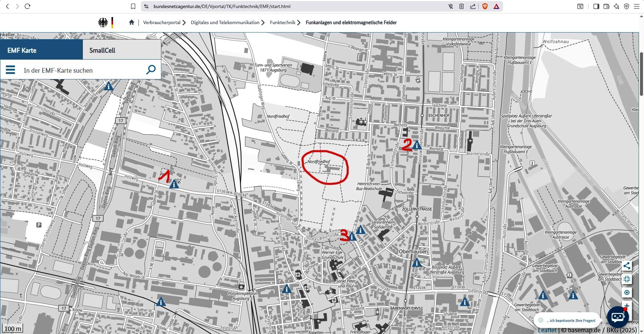Viewport: 644px width, 334px height.
Task: Toggle browser reader mode
Action: coord(462,6)
